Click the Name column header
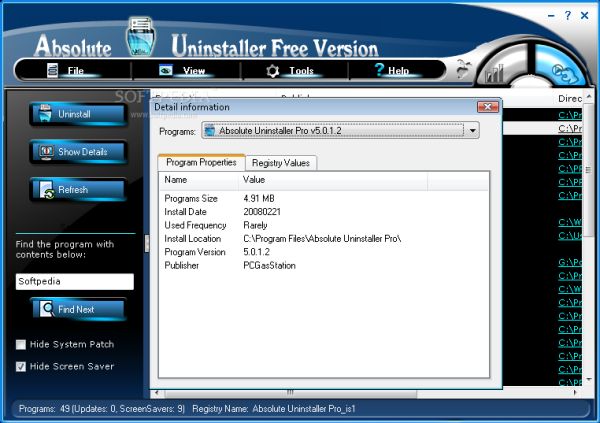Screen dimensions: 600x423 (x=198, y=180)
